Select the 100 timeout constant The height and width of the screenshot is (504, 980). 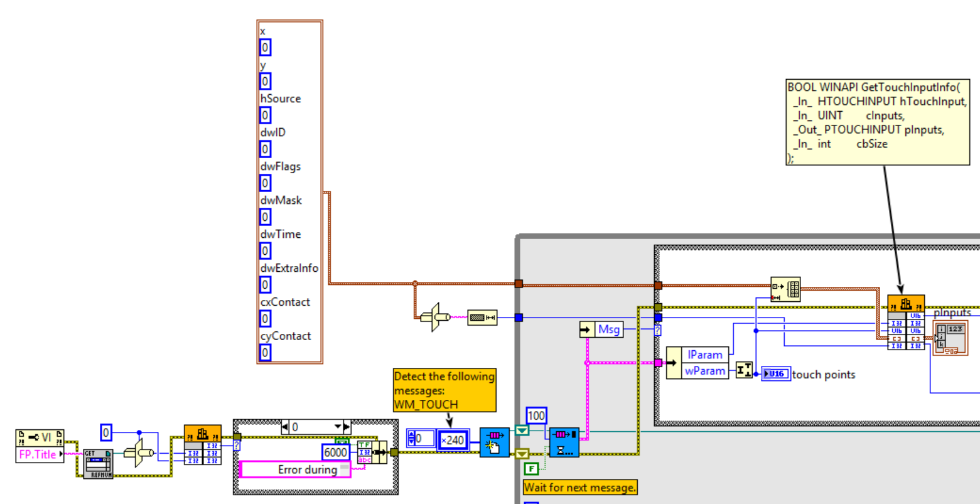point(536,416)
